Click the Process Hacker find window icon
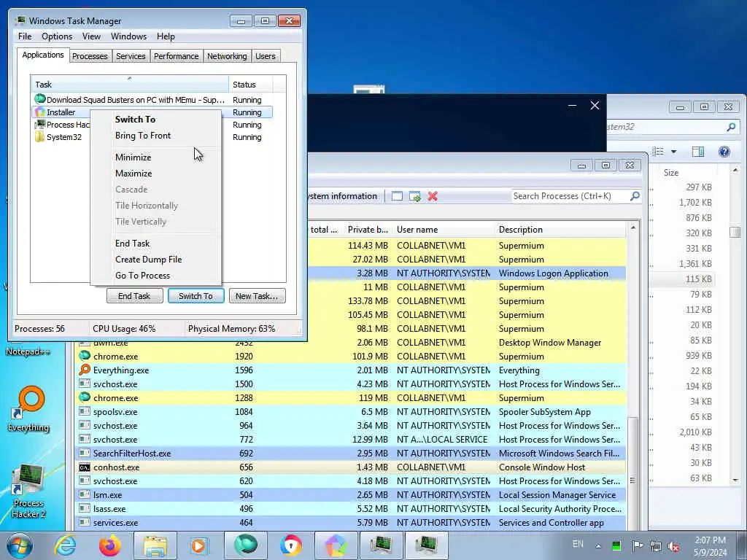 pos(397,196)
